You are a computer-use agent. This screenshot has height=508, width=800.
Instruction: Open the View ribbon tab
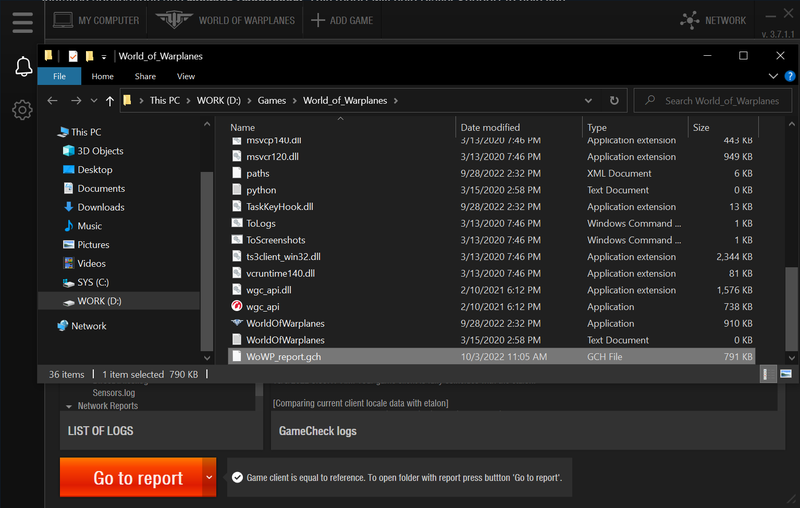coord(186,76)
